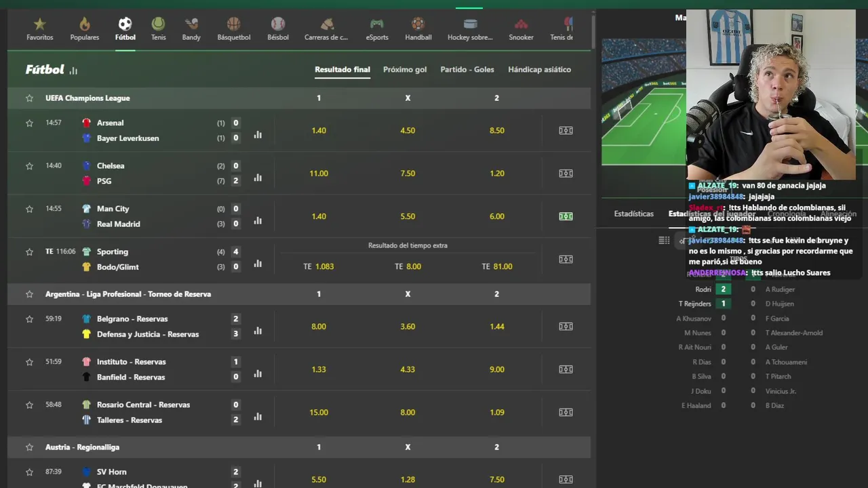Open stats chart icon for Arsenal match

pyautogui.click(x=258, y=135)
